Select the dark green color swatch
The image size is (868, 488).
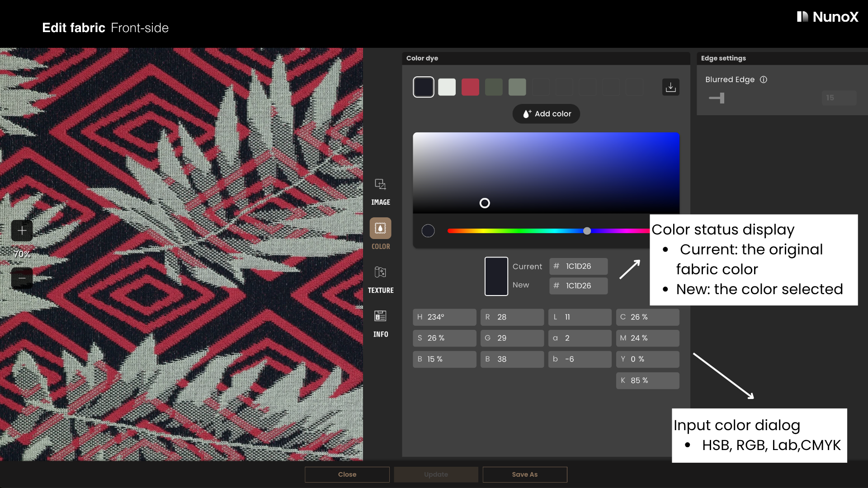click(494, 87)
